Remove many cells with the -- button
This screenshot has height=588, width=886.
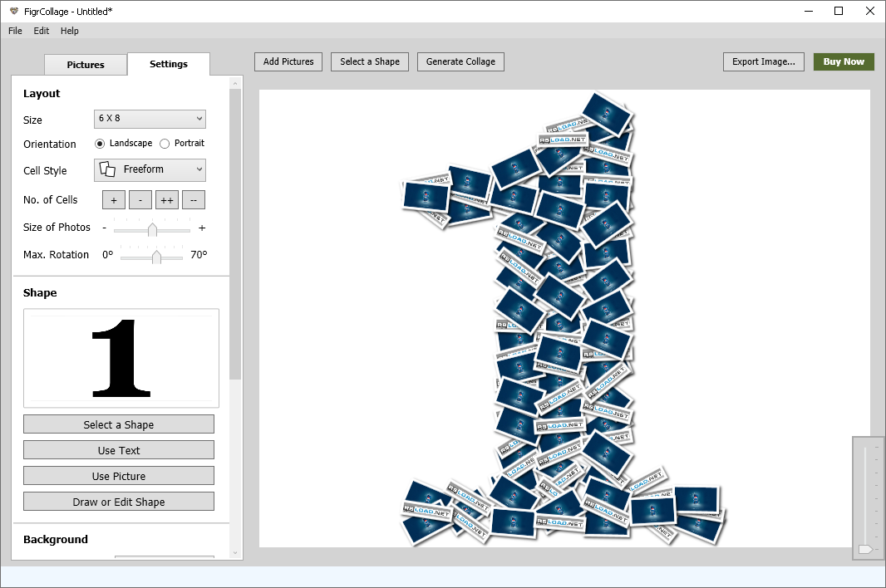pos(194,200)
